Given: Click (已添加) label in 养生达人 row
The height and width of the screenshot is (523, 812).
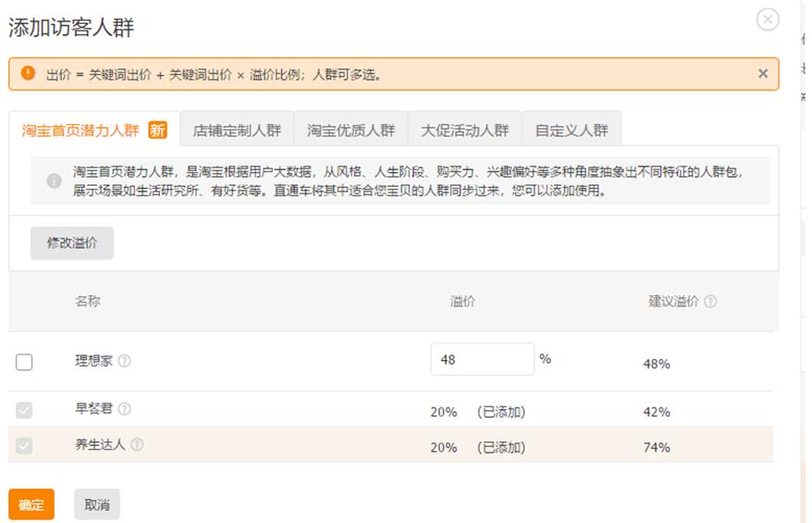Looking at the screenshot, I should pyautogui.click(x=501, y=447).
